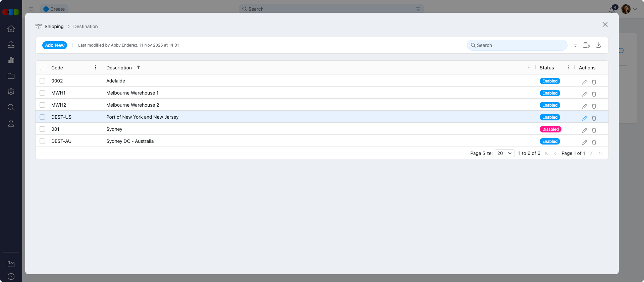Click the Add New button
This screenshot has width=644, height=282.
coord(55,45)
